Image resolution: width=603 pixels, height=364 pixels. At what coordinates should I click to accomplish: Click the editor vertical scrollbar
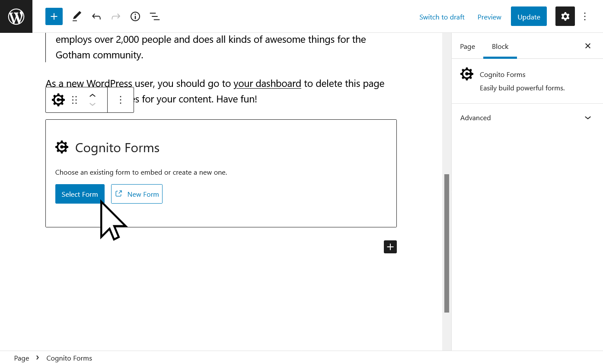pyautogui.click(x=447, y=243)
